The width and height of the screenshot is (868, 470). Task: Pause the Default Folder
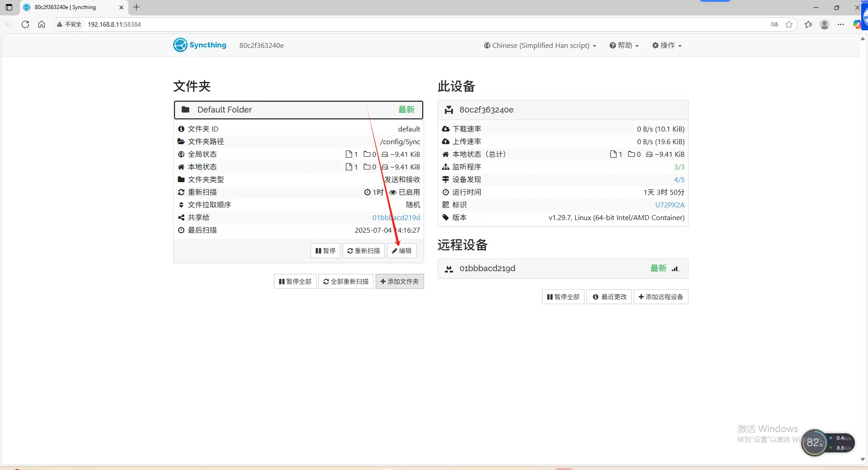[x=325, y=251]
